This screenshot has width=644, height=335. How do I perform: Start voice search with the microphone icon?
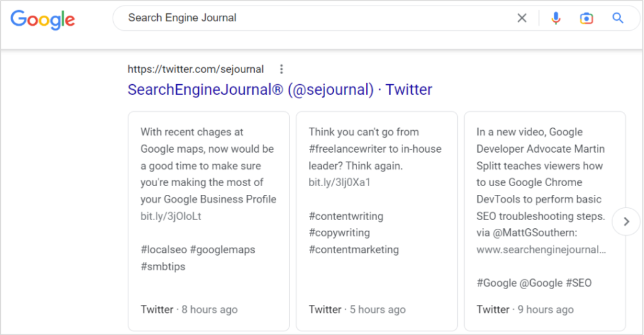tap(555, 18)
